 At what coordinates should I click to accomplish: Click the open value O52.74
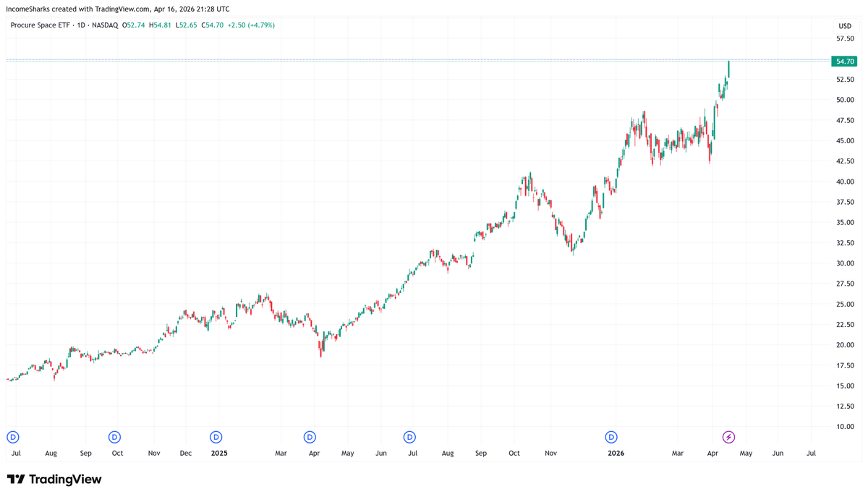coord(133,25)
